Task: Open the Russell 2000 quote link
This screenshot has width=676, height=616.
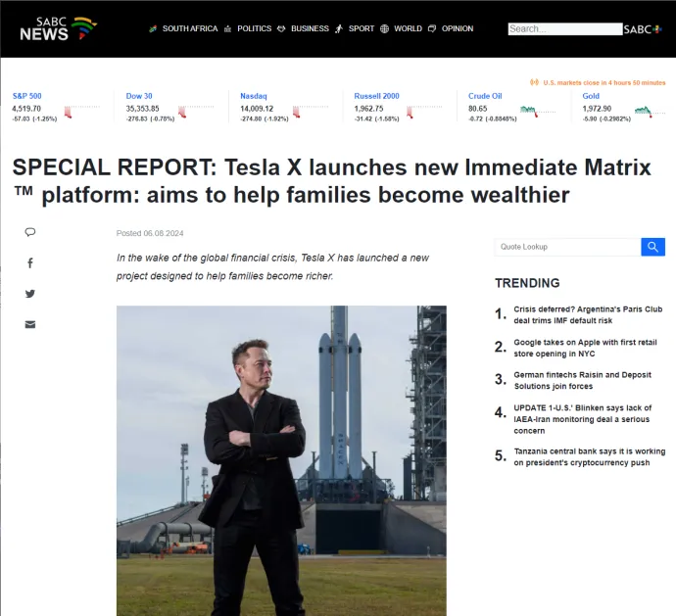Action: pyautogui.click(x=376, y=96)
